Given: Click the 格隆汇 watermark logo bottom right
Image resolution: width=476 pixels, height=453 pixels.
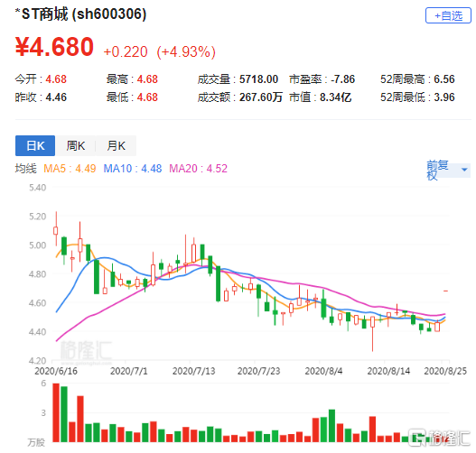Looking at the screenshot, I should [439, 439].
